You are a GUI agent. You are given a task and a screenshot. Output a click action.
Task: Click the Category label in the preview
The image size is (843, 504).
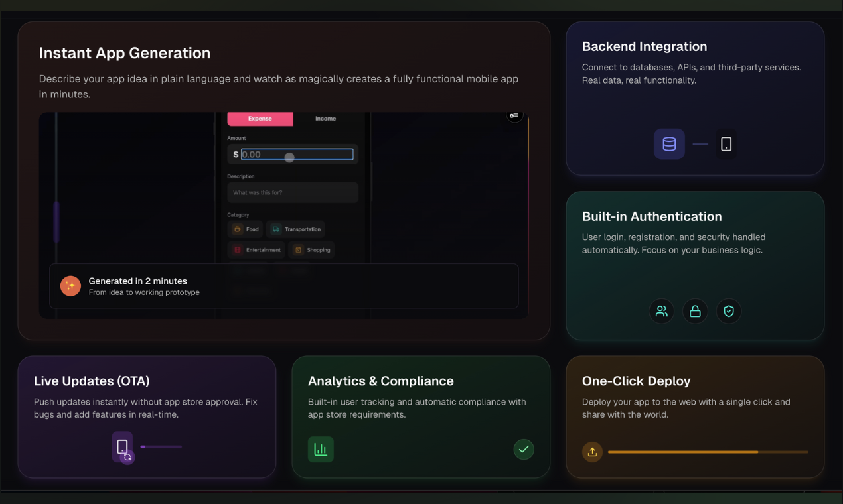click(x=238, y=215)
